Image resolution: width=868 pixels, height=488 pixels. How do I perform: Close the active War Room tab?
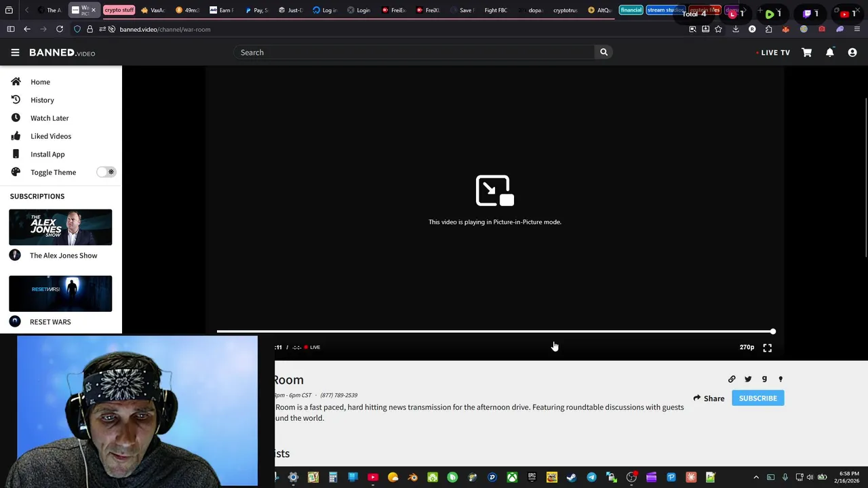click(x=94, y=10)
